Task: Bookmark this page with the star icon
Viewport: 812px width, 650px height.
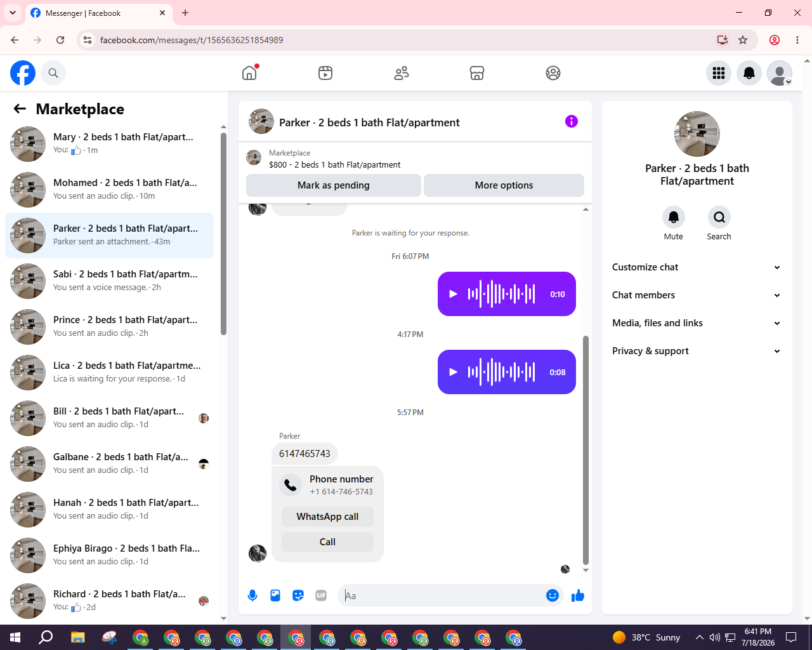Action: (743, 40)
